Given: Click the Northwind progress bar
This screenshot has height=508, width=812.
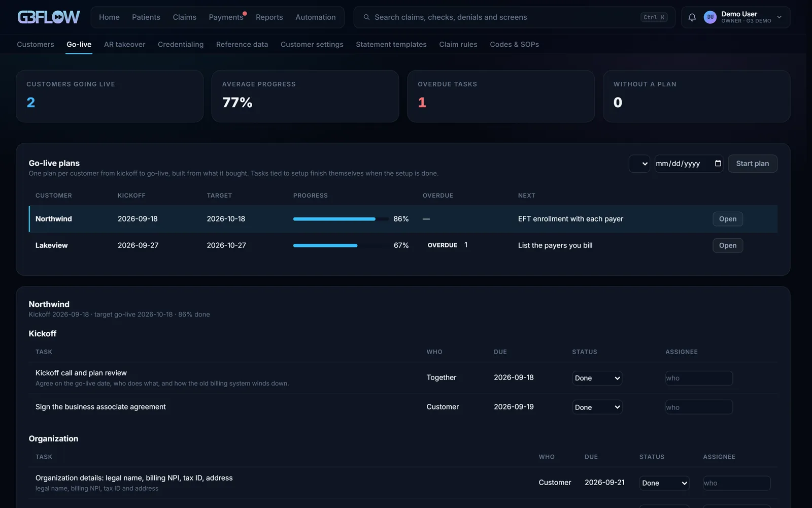Looking at the screenshot, I should pos(341,219).
